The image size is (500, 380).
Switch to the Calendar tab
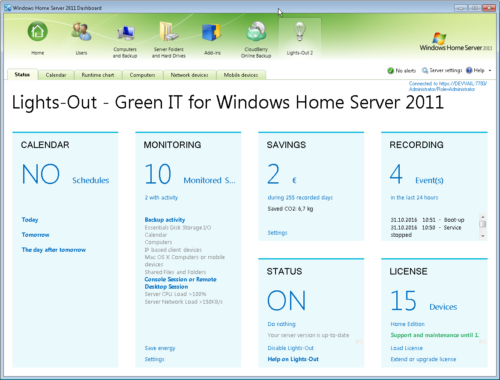(56, 75)
